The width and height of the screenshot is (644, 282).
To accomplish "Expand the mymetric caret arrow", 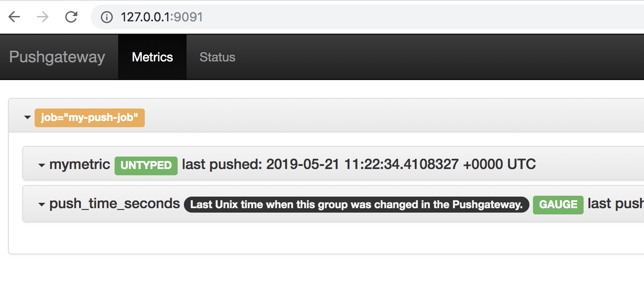I will [x=42, y=165].
